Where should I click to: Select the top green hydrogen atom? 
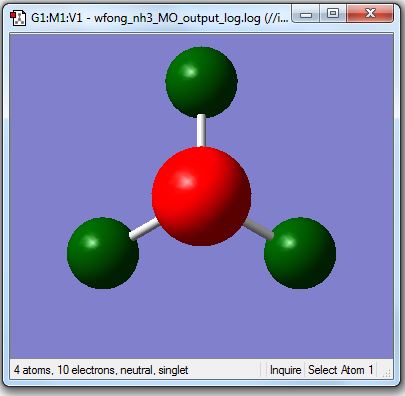[x=201, y=82]
